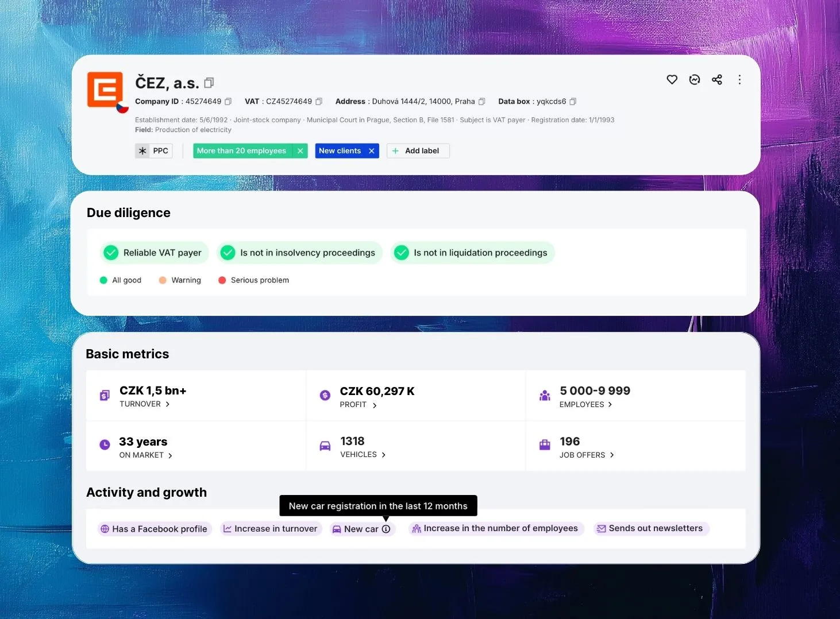Add company to favorites with heart icon
This screenshot has width=840, height=619.
(x=672, y=80)
